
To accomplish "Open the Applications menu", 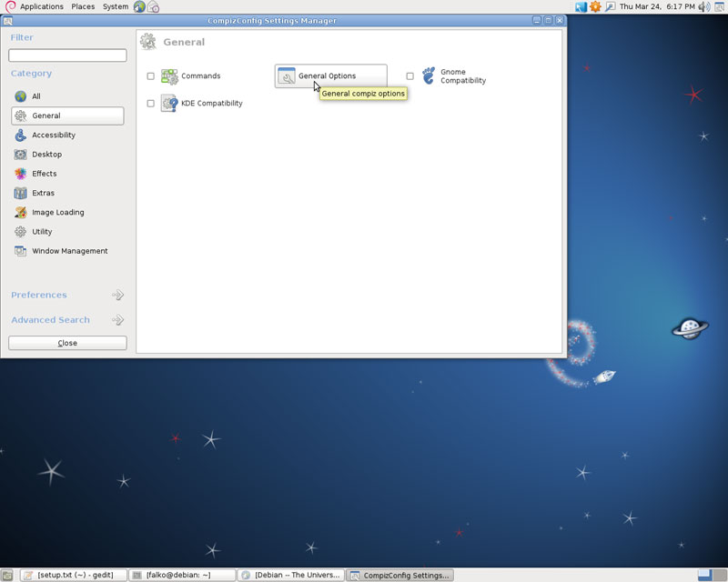I will pos(41,6).
